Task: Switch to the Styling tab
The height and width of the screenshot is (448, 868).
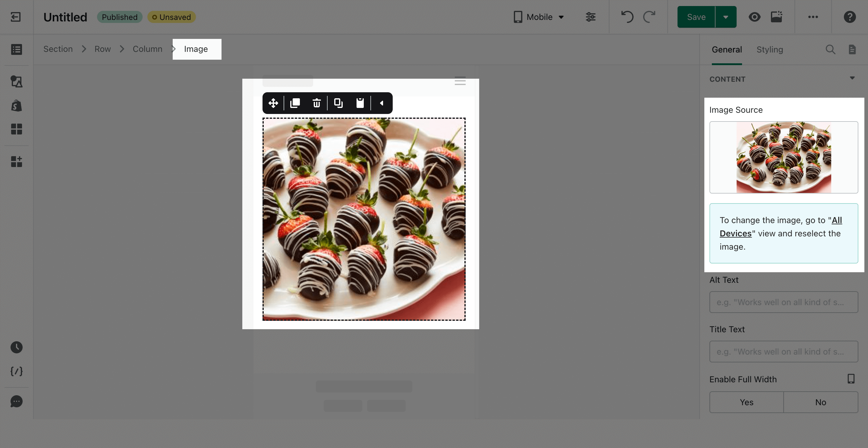Action: pyautogui.click(x=770, y=49)
